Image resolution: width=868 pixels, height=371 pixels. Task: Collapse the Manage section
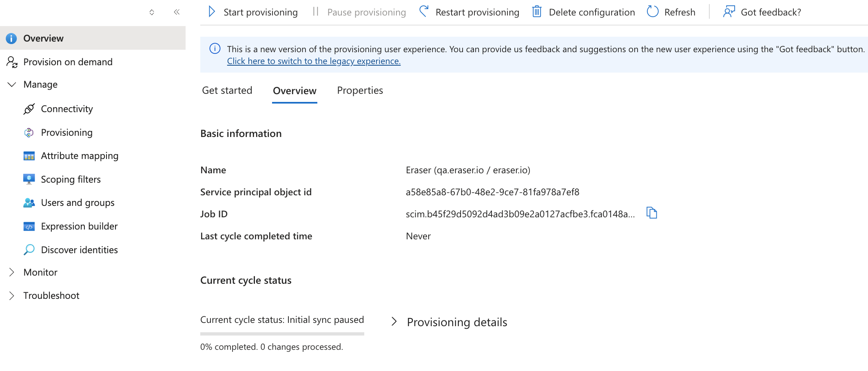(x=12, y=84)
